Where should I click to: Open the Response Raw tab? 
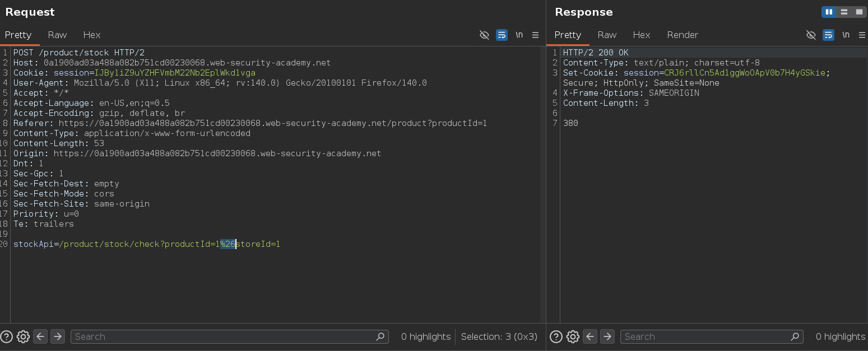pos(607,35)
